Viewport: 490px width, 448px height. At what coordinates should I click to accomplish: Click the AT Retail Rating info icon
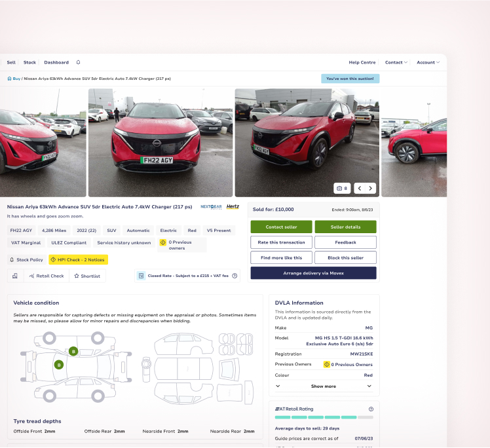tap(371, 409)
